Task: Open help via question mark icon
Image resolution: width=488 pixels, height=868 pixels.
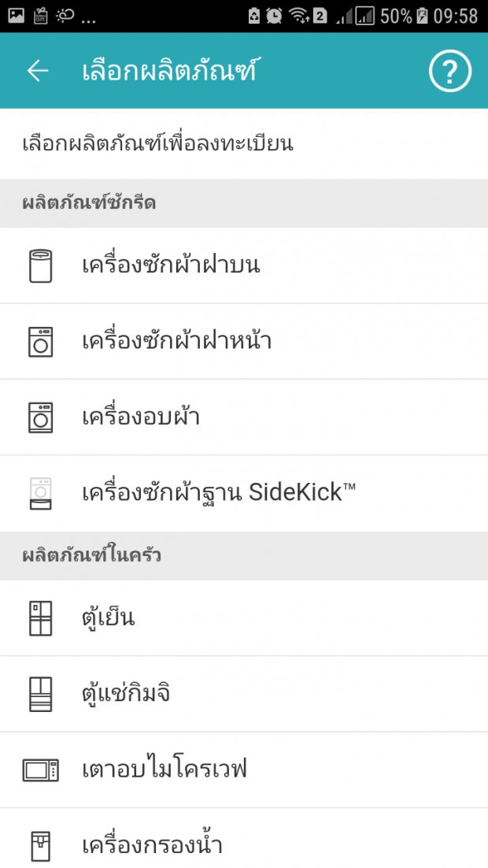Action: click(449, 72)
